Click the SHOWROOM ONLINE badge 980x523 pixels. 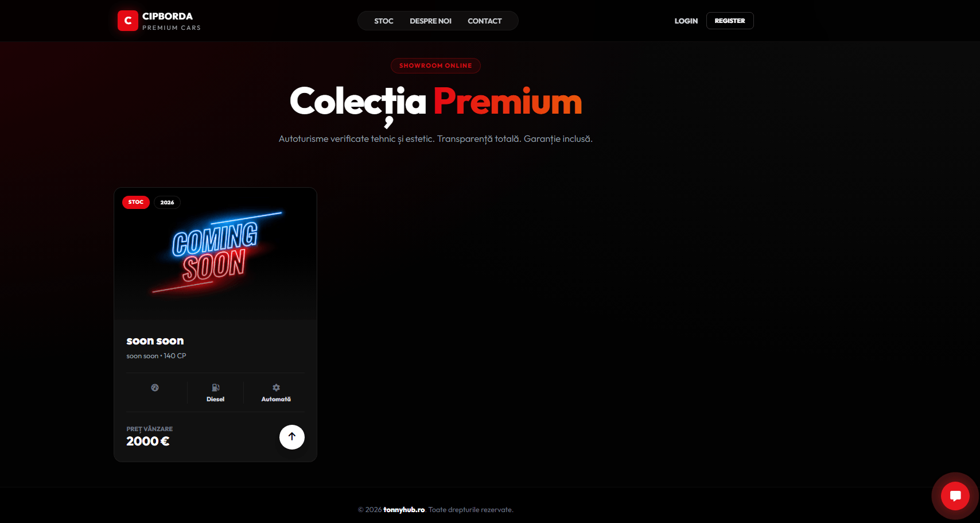(435, 65)
